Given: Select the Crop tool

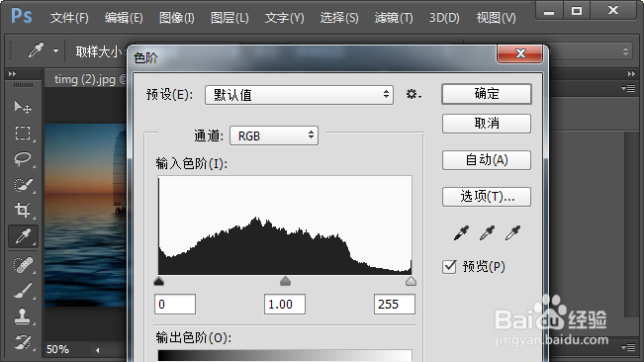Looking at the screenshot, I should [x=23, y=210].
